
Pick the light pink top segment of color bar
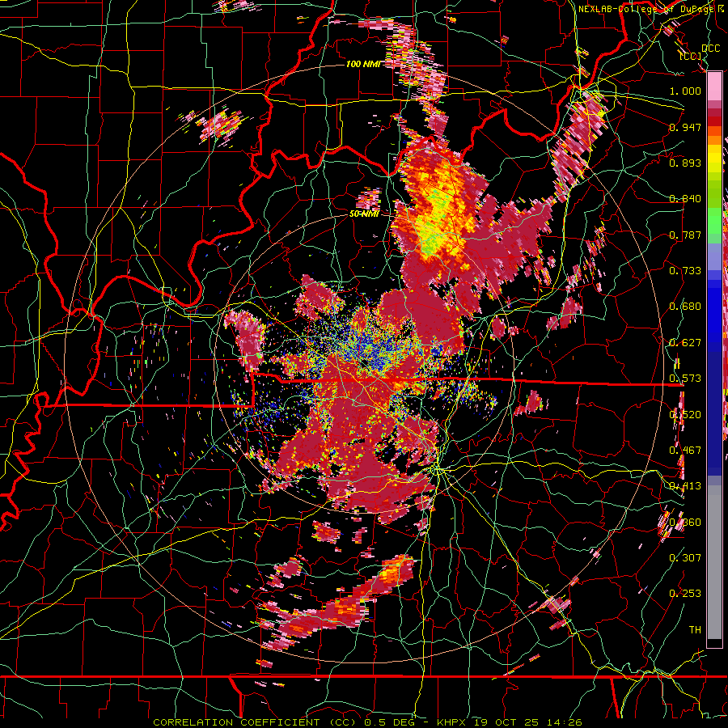(x=714, y=87)
